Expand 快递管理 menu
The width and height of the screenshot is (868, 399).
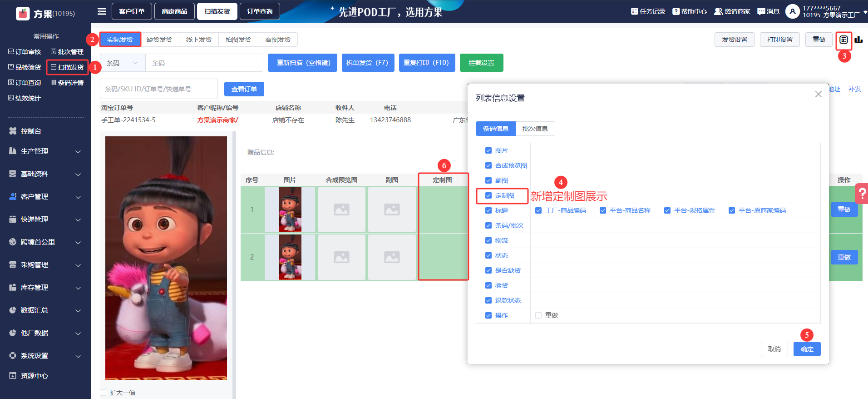click(45, 219)
